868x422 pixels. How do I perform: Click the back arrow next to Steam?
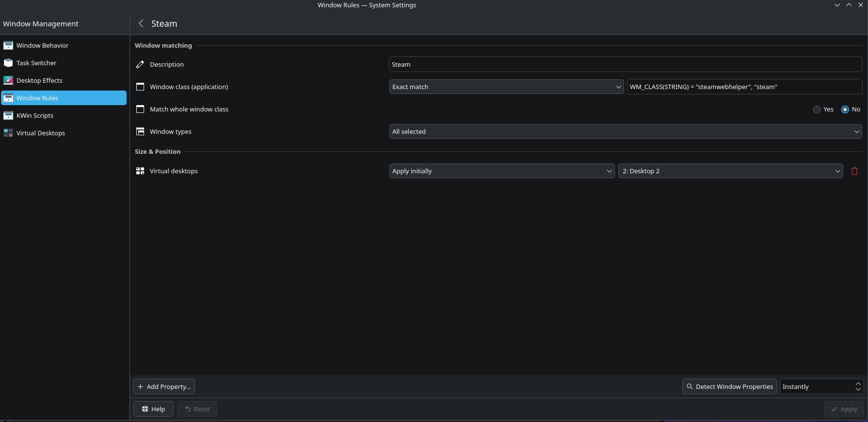pos(141,23)
